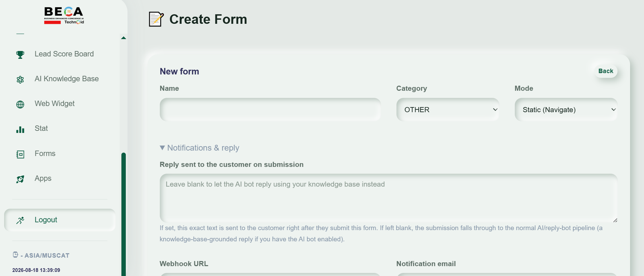Click the sidebar scroll up arrow
The width and height of the screenshot is (644, 276).
click(124, 38)
